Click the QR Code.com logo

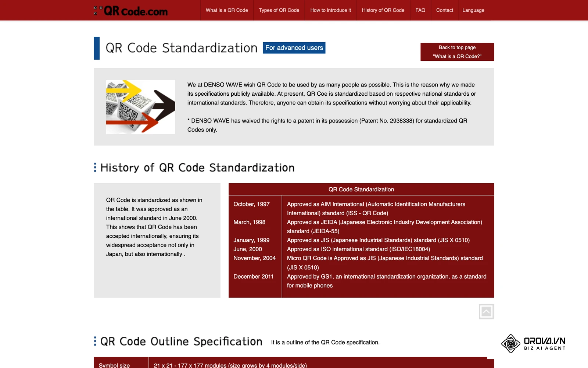coord(131,11)
